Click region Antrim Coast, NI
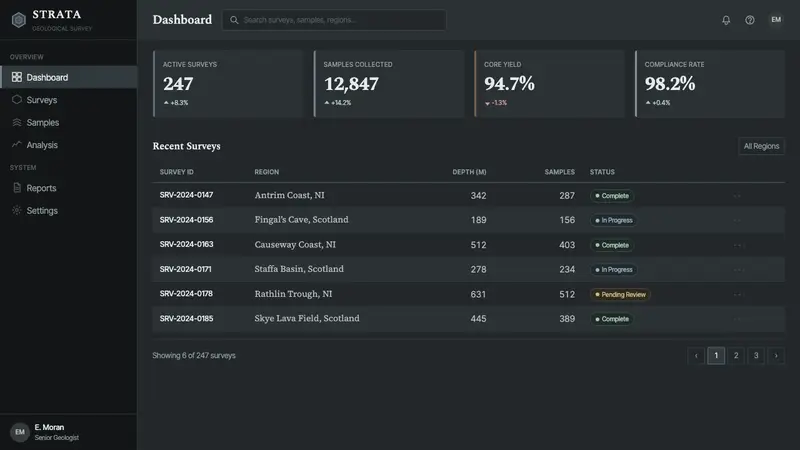 [x=289, y=195]
